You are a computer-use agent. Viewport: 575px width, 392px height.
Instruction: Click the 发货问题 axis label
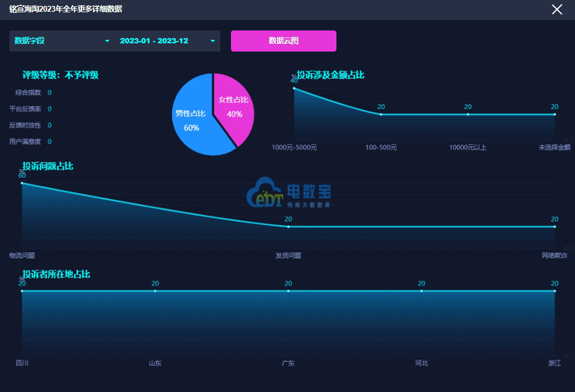tap(288, 255)
